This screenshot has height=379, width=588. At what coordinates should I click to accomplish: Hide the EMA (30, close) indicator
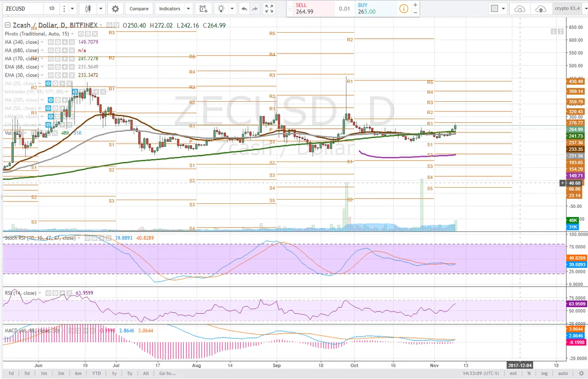point(51,75)
